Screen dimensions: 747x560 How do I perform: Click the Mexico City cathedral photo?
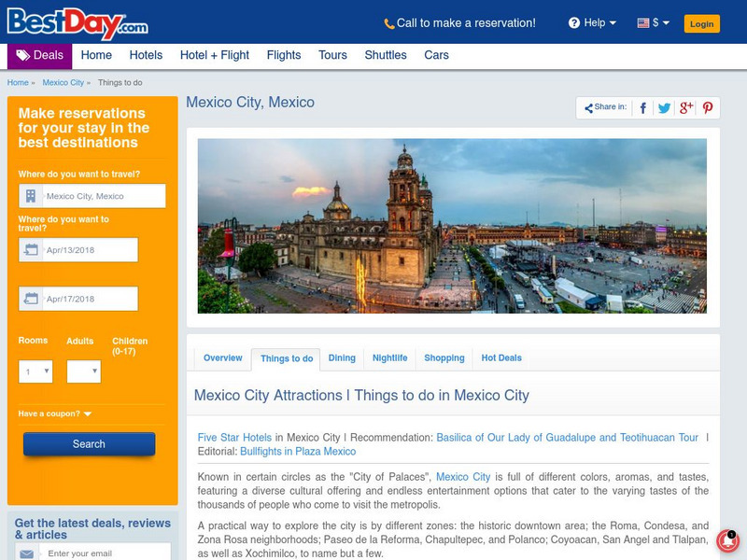point(452,226)
